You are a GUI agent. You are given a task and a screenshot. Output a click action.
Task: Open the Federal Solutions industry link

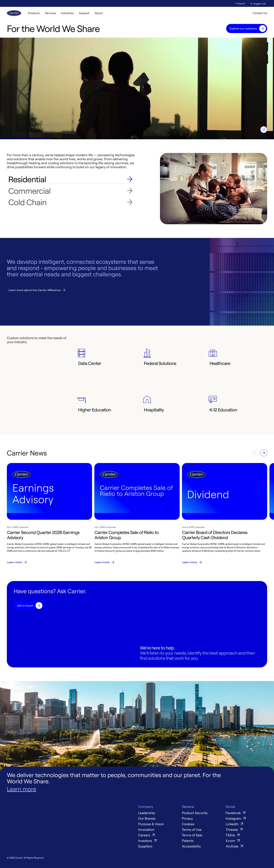[x=160, y=363]
